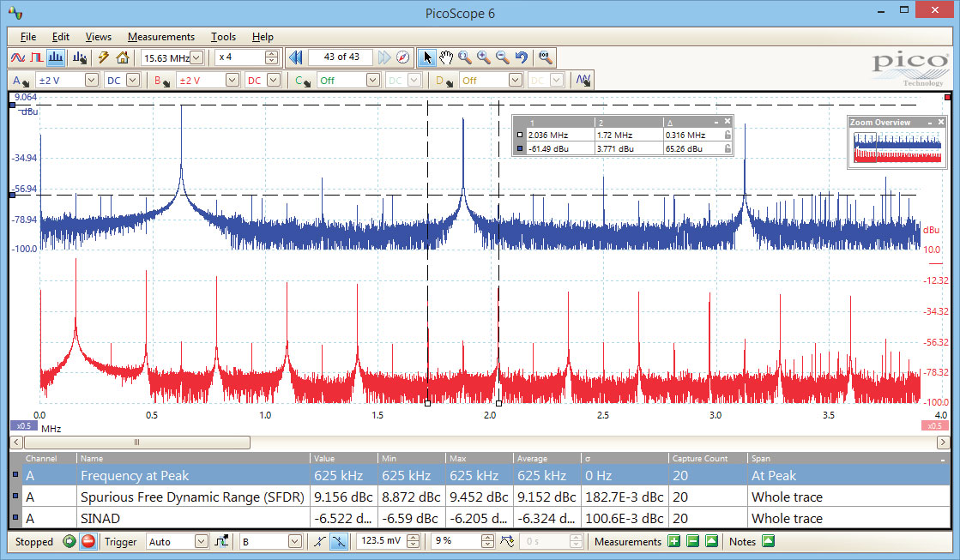Select the hand pan tool
960x560 pixels.
(x=446, y=57)
